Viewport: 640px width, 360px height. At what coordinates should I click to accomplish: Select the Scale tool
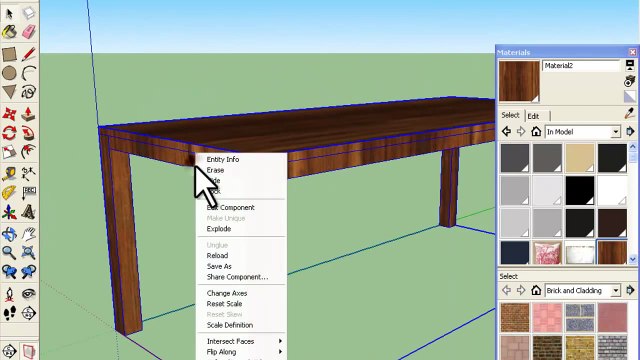pos(9,152)
